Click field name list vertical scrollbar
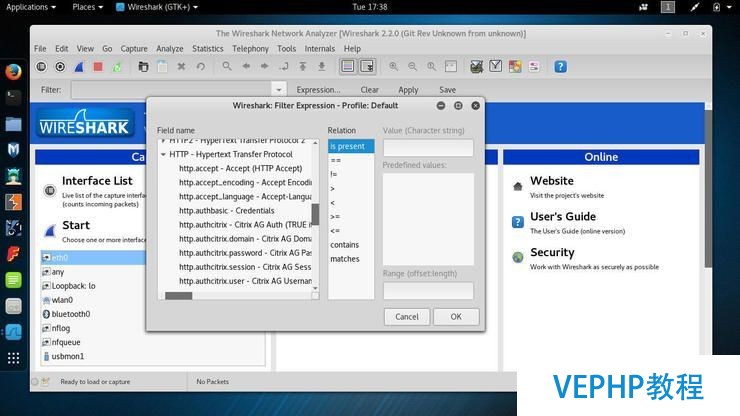Image resolution: width=740 pixels, height=416 pixels. pyautogui.click(x=315, y=214)
